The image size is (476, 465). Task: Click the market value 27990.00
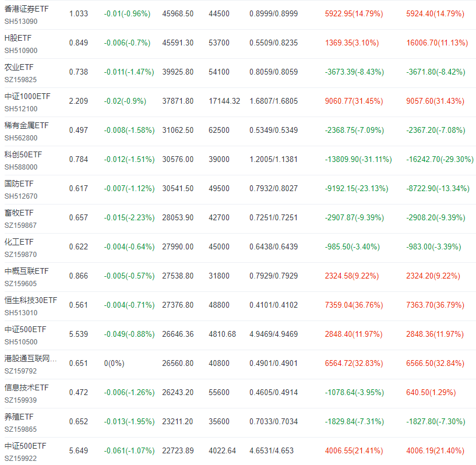click(x=178, y=247)
